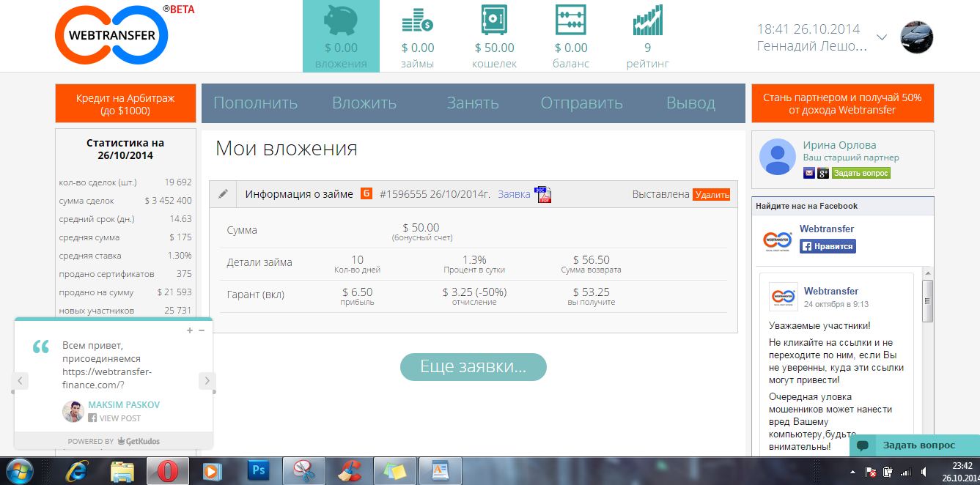Click the средняя ставка 1.30% row
Viewport: 980px width, 485px height.
[125, 256]
